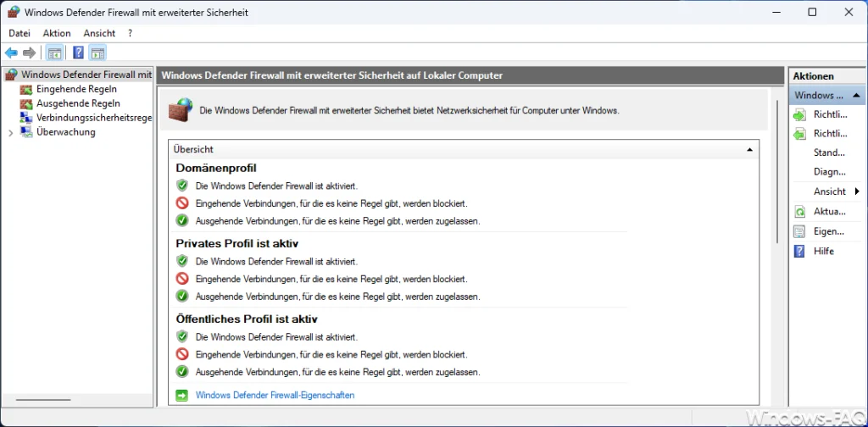
Task: Click Stand... action to restore defaults
Action: (x=829, y=152)
